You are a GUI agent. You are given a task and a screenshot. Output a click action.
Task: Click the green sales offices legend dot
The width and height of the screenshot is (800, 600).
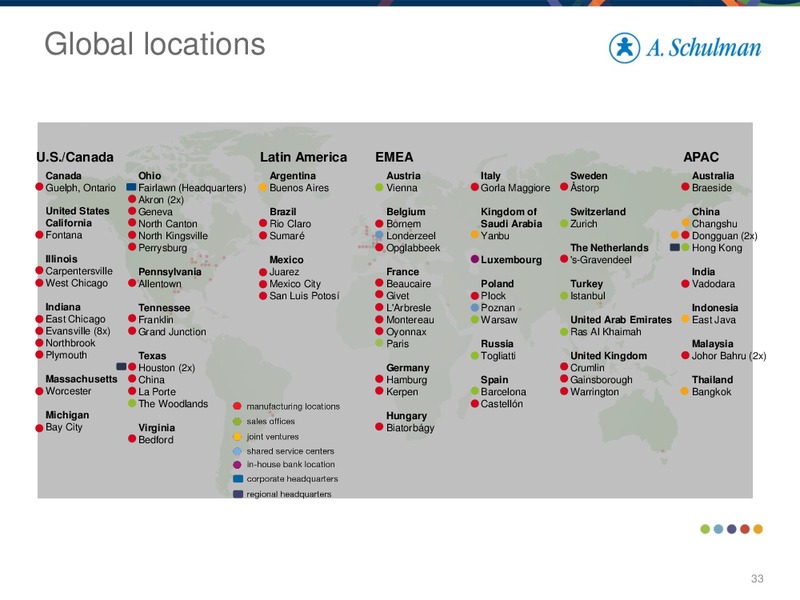click(x=237, y=421)
